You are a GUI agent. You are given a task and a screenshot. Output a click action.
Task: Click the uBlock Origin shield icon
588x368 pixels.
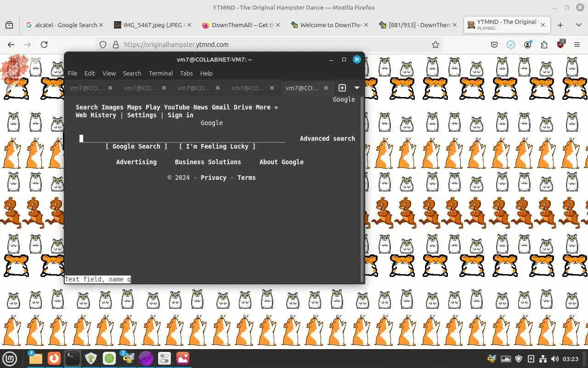[x=561, y=44]
